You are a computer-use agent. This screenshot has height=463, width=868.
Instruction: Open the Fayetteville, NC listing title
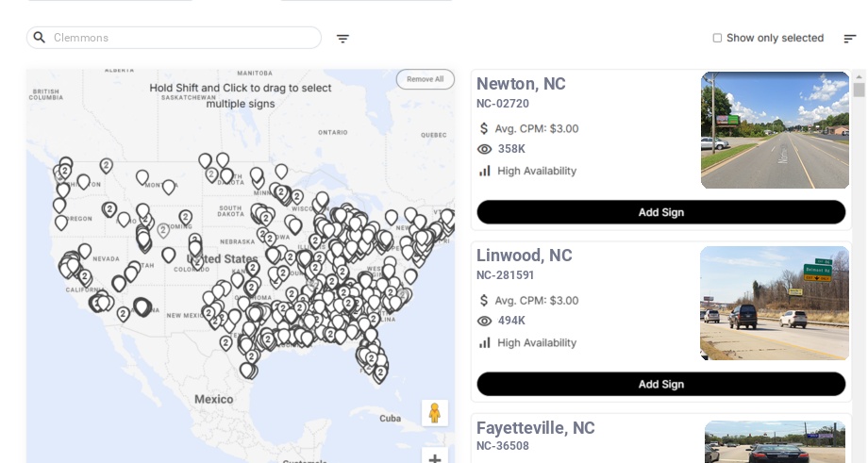tap(535, 428)
